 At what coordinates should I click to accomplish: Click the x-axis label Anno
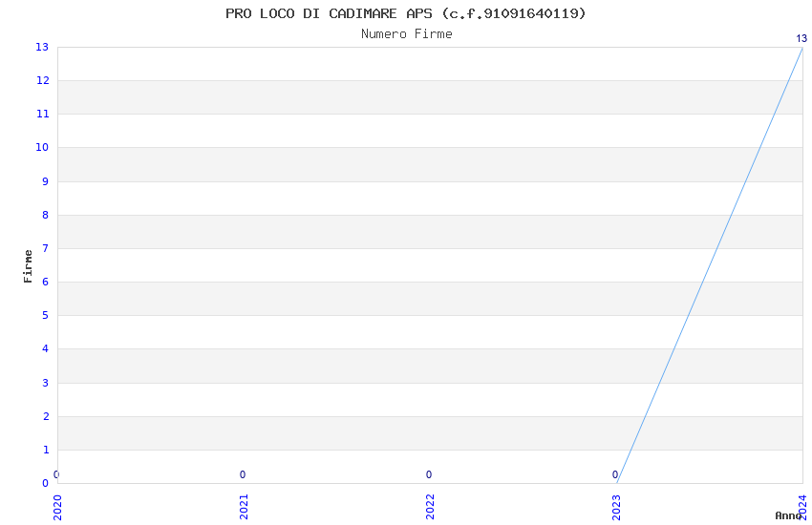pyautogui.click(x=788, y=515)
